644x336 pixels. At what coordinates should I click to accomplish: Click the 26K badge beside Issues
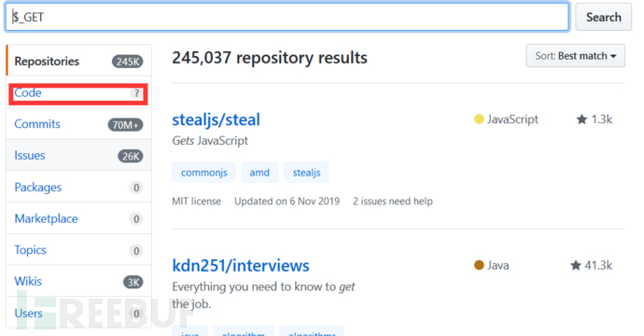click(130, 156)
